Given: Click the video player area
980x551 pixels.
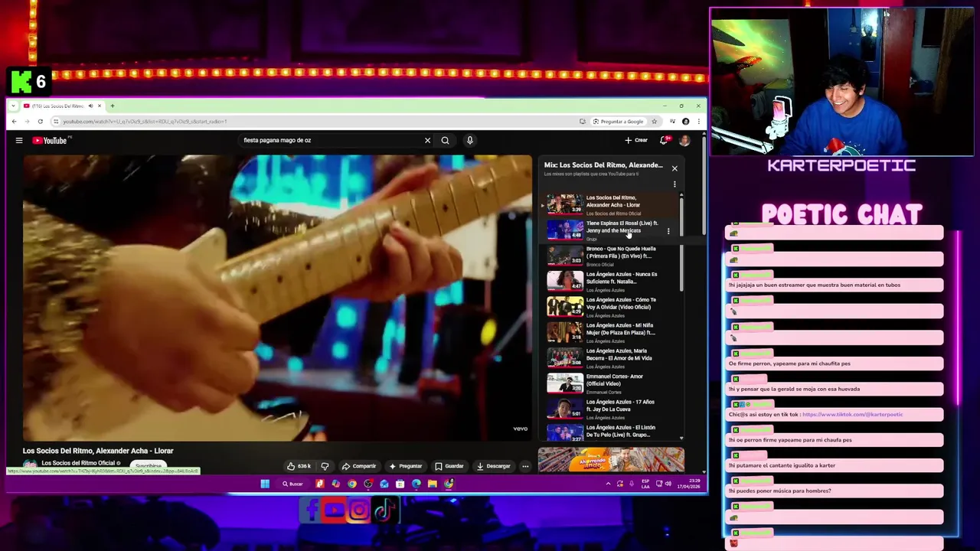Looking at the screenshot, I should tap(277, 298).
